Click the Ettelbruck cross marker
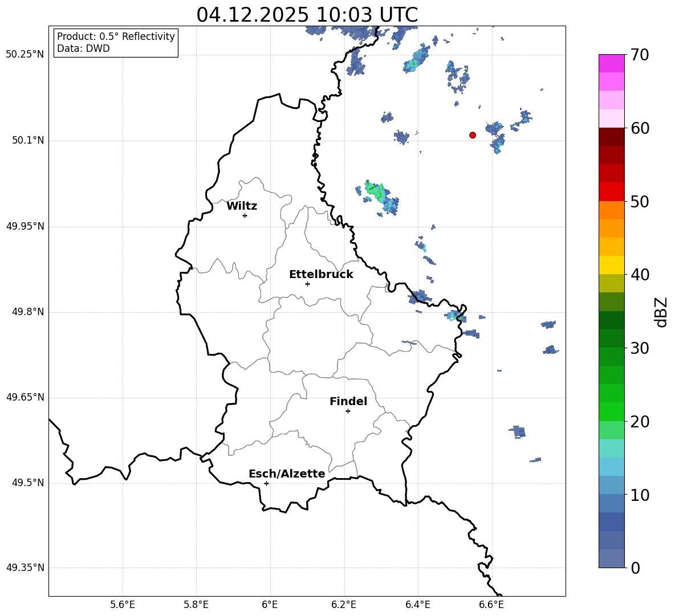Screen dimensions: 675x616 pos(307,284)
